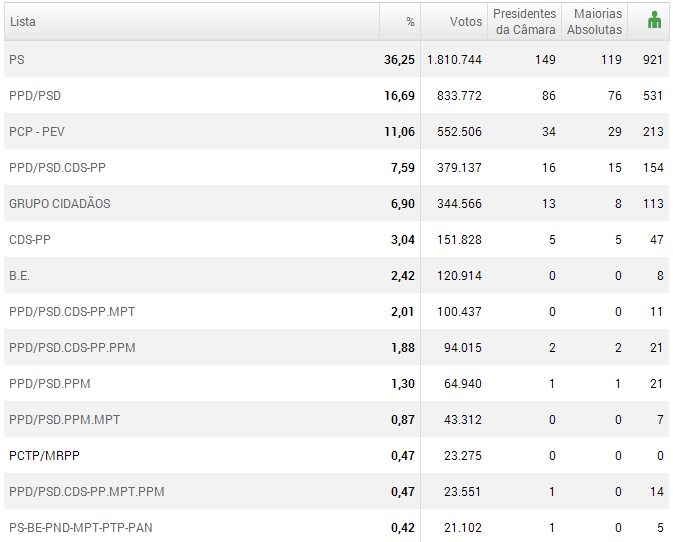
Task: Select the PPD/PSD.PPM.MPT row
Action: point(64,420)
